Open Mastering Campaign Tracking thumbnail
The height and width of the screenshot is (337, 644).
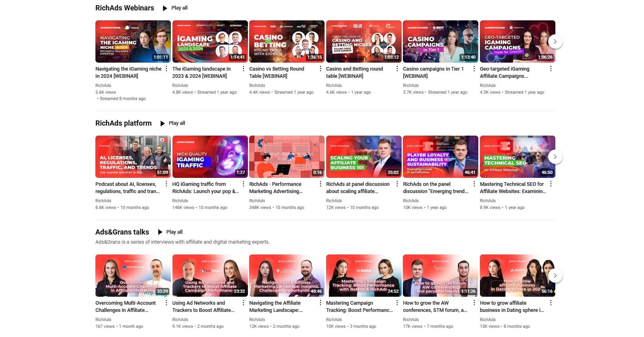point(364,276)
